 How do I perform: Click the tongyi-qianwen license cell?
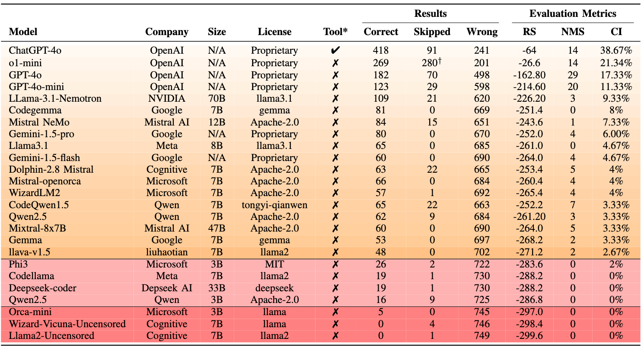point(274,205)
